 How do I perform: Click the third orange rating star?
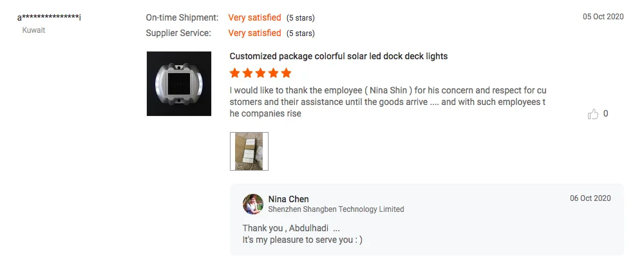pos(261,73)
